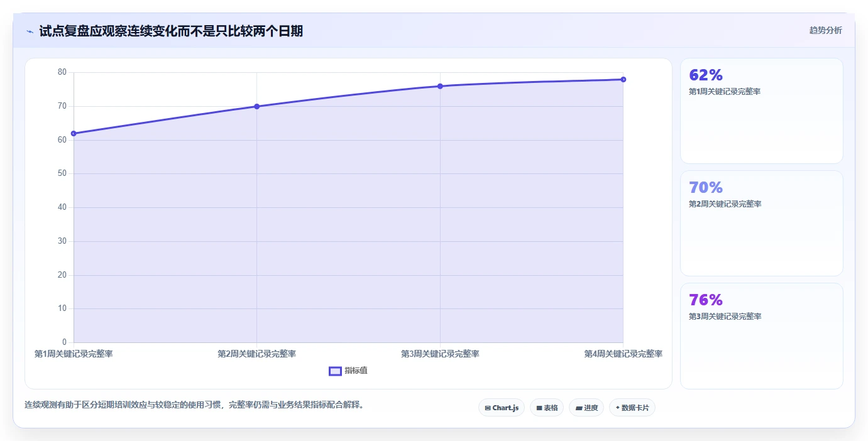This screenshot has height=441, width=868.
Task: Click the 第3周关键记录完整率 axis label
Action: (x=440, y=354)
